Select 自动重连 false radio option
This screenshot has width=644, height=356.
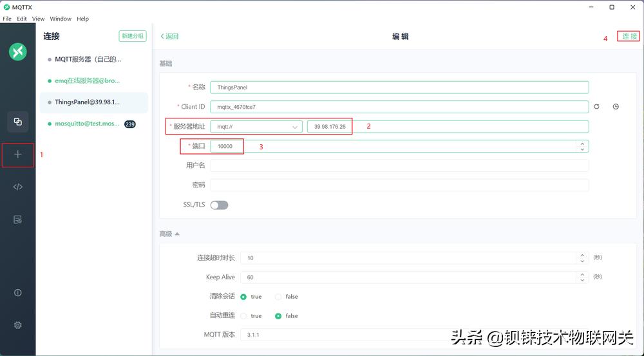(278, 315)
